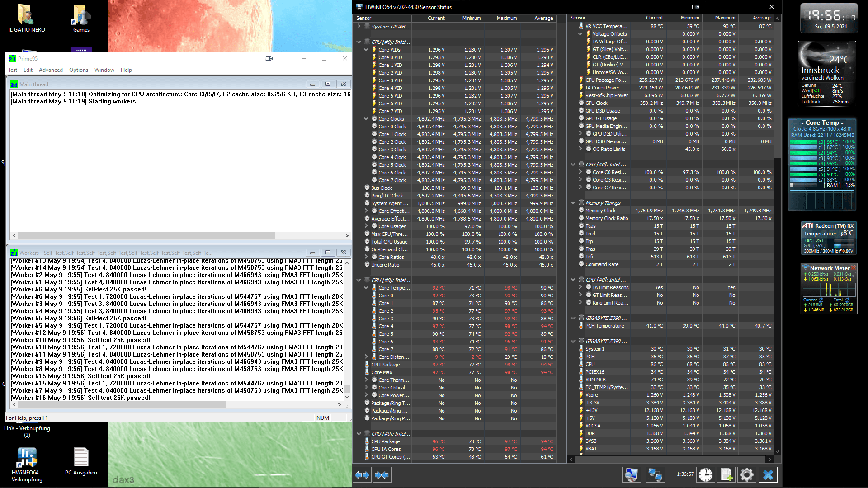Click HWiNFO right panel scroll-right arrow
Viewport: 868px width, 488px height.
(770, 459)
